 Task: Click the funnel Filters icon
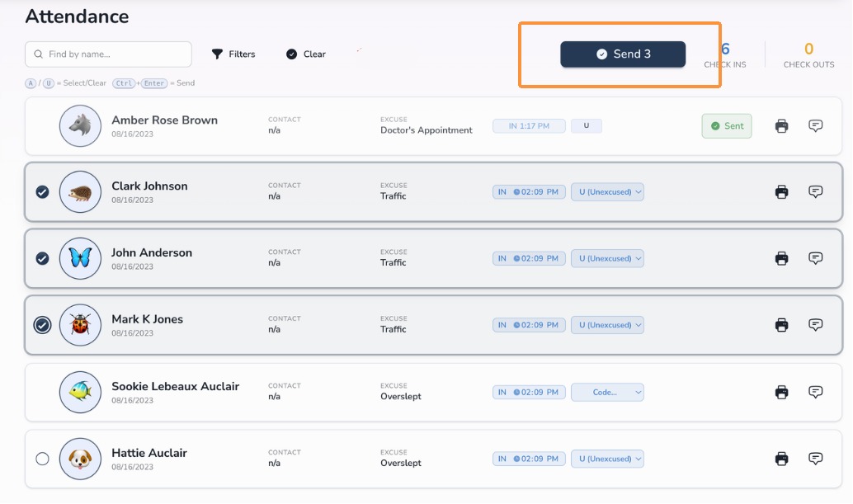(x=217, y=54)
